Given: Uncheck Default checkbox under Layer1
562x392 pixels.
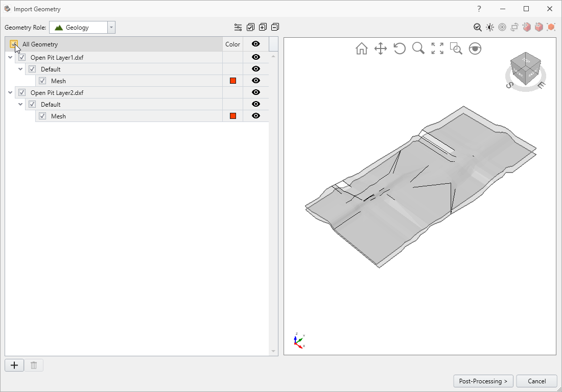Looking at the screenshot, I should click(x=32, y=69).
